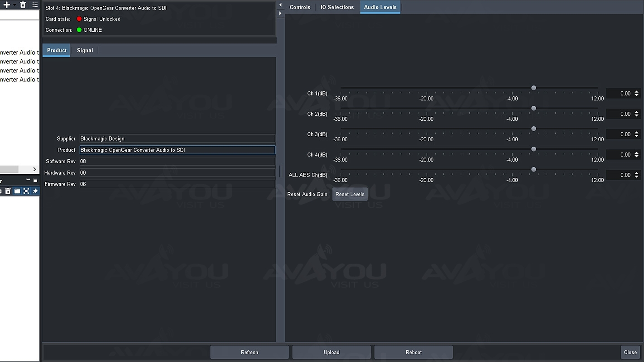Click the list view icon in top toolbar
Image resolution: width=644 pixels, height=362 pixels.
point(35,5)
